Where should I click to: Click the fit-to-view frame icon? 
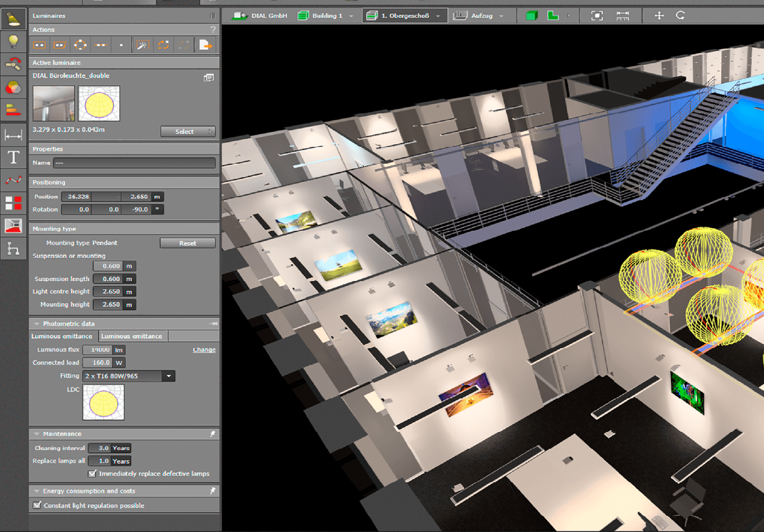[x=597, y=16]
